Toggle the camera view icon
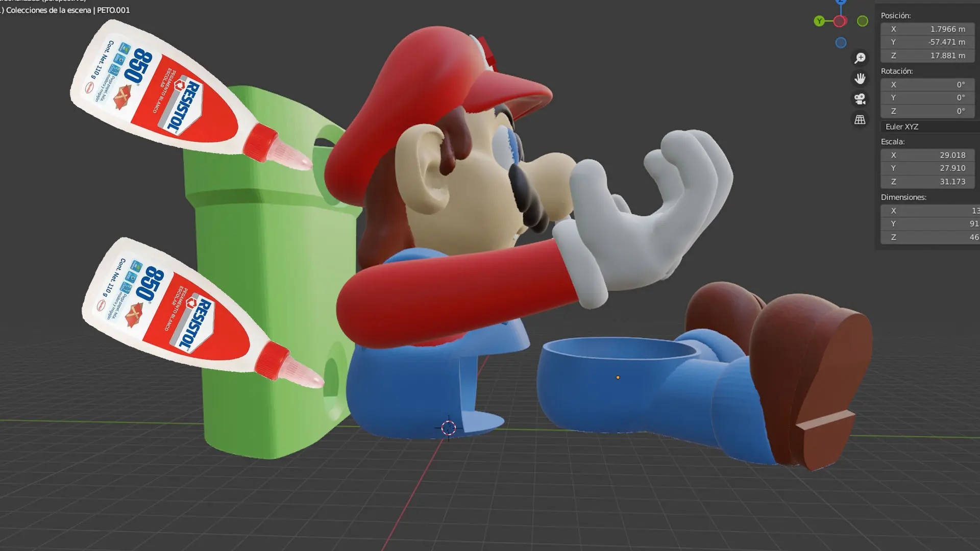980x551 pixels. [860, 99]
